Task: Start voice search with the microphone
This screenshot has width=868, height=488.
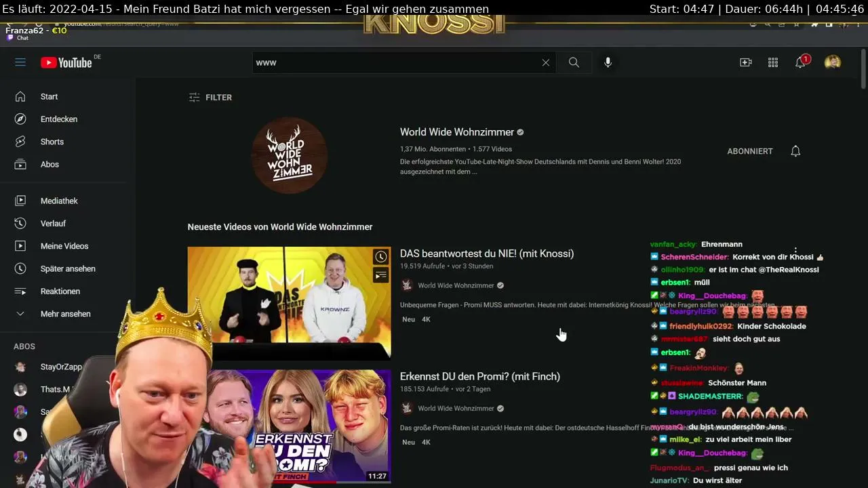Action: [608, 62]
